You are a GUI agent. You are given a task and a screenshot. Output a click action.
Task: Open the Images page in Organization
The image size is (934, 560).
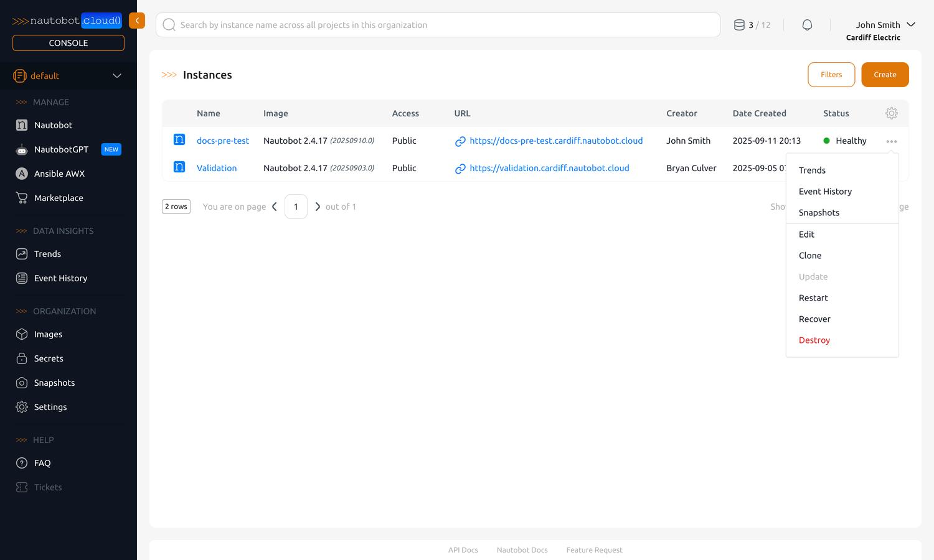pos(47,334)
